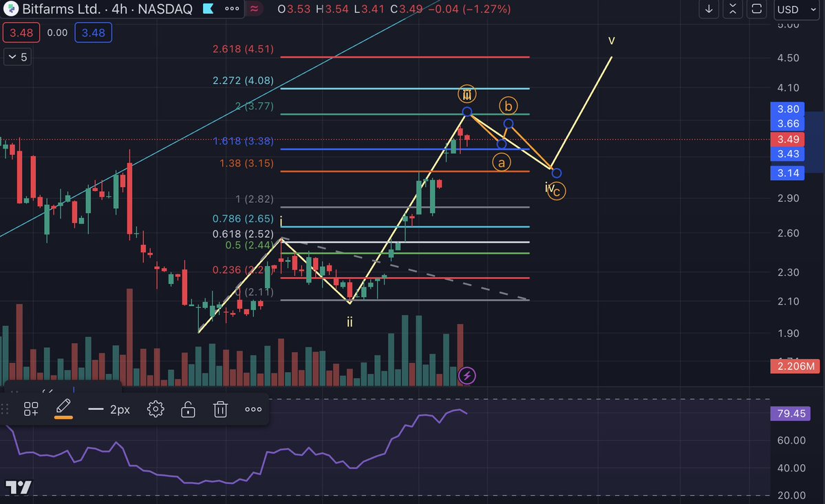Click the circled a wave label
825x504 pixels.
coord(502,162)
